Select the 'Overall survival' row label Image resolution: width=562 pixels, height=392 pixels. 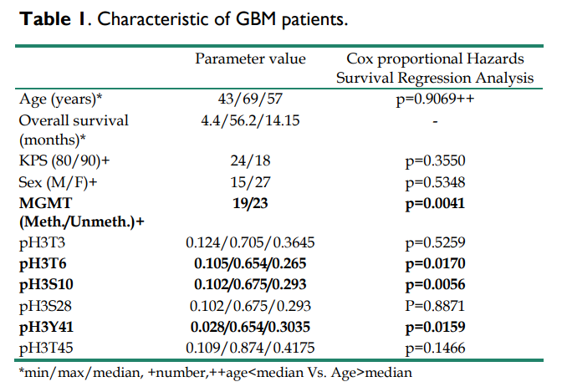[x=74, y=120]
